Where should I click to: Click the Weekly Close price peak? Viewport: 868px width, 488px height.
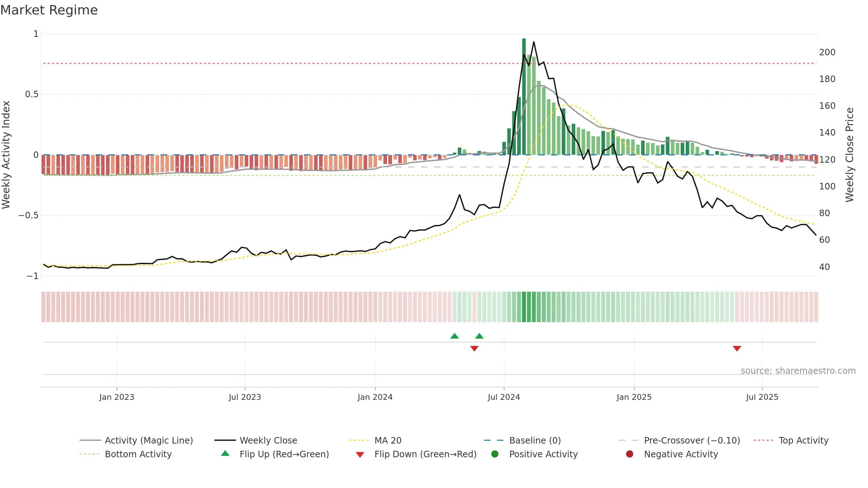pyautogui.click(x=534, y=42)
